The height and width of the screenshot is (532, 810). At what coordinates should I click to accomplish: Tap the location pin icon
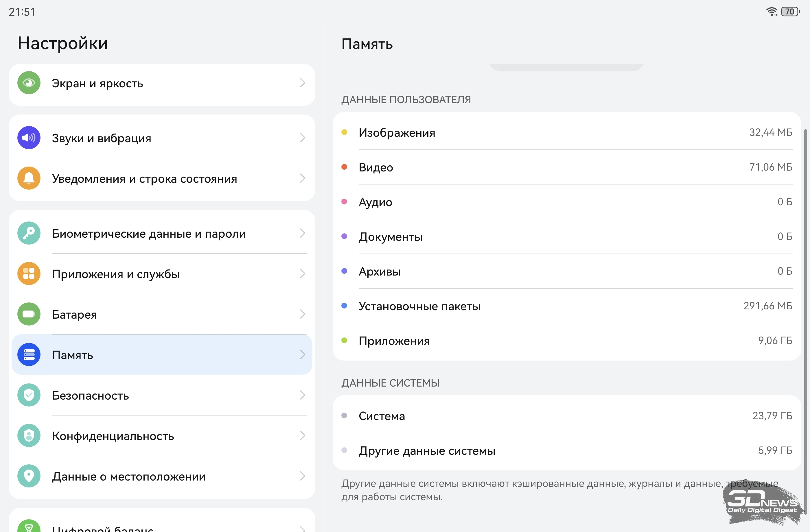click(x=29, y=476)
